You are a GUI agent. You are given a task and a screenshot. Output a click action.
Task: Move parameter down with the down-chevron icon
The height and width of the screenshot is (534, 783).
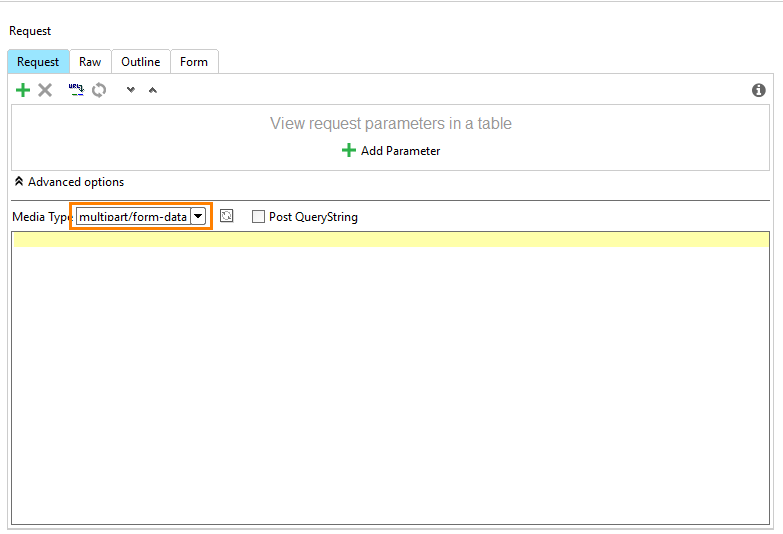tap(131, 90)
